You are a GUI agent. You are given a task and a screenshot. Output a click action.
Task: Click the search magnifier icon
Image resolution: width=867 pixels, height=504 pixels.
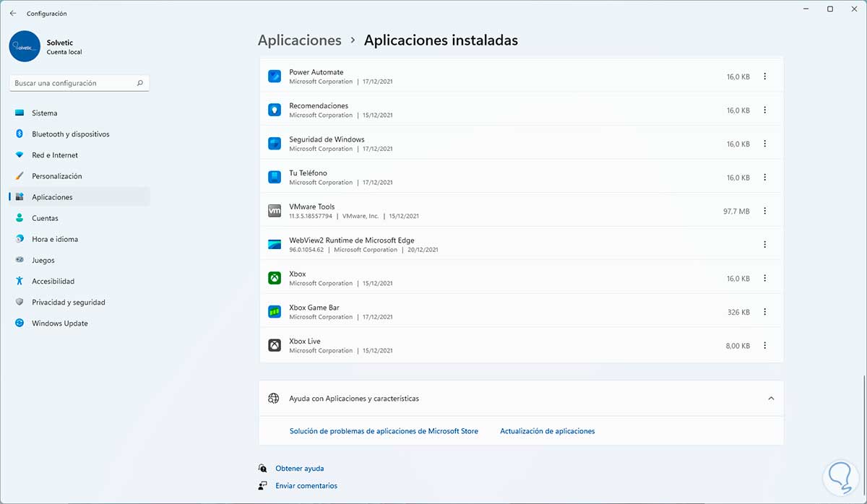[140, 83]
